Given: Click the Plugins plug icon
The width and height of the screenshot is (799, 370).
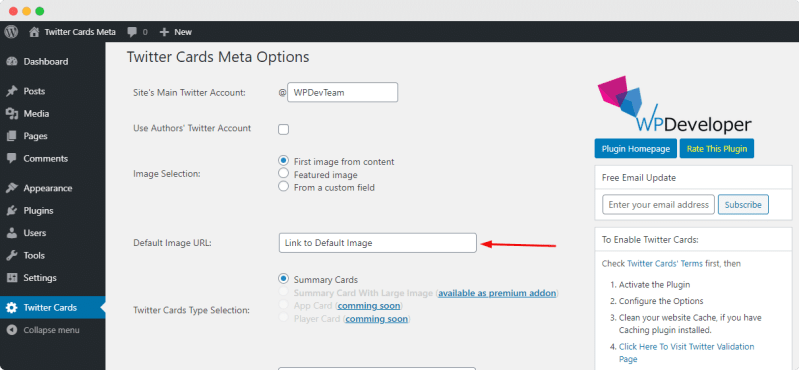Looking at the screenshot, I should 12,210.
